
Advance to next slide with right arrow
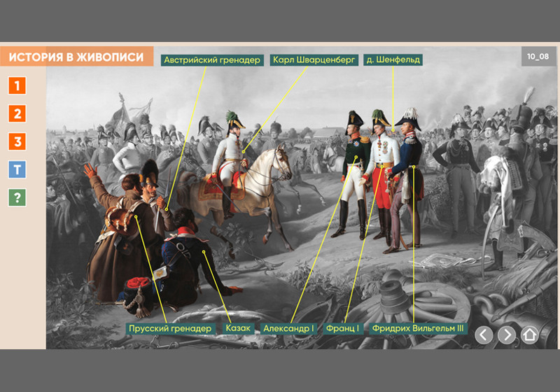(506, 335)
